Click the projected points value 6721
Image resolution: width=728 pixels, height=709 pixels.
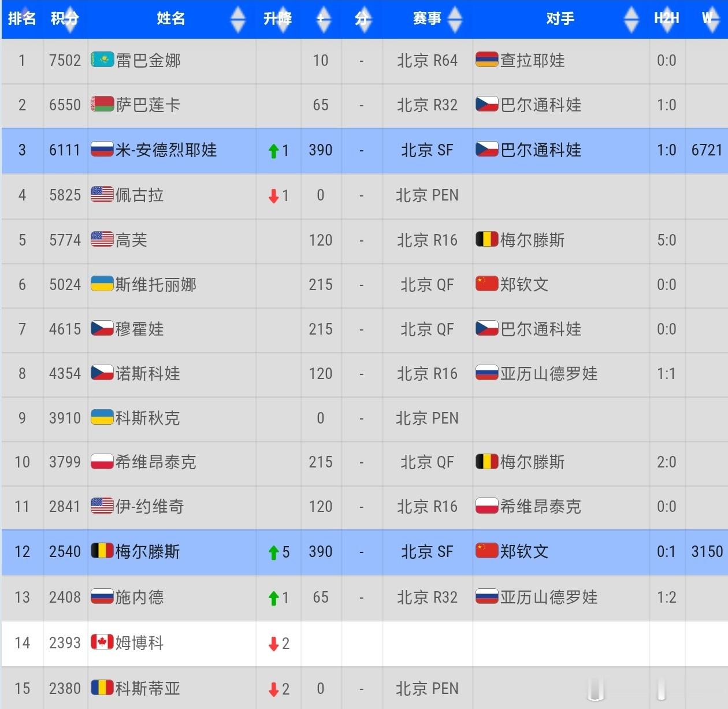point(707,150)
